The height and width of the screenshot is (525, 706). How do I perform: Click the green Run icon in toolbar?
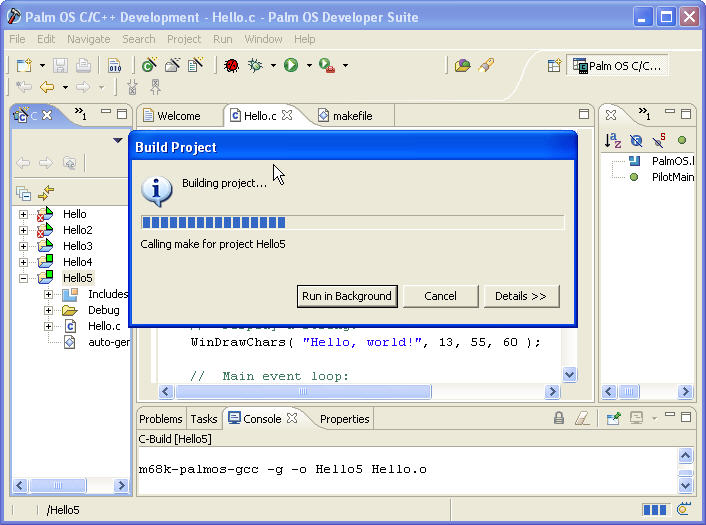[291, 65]
